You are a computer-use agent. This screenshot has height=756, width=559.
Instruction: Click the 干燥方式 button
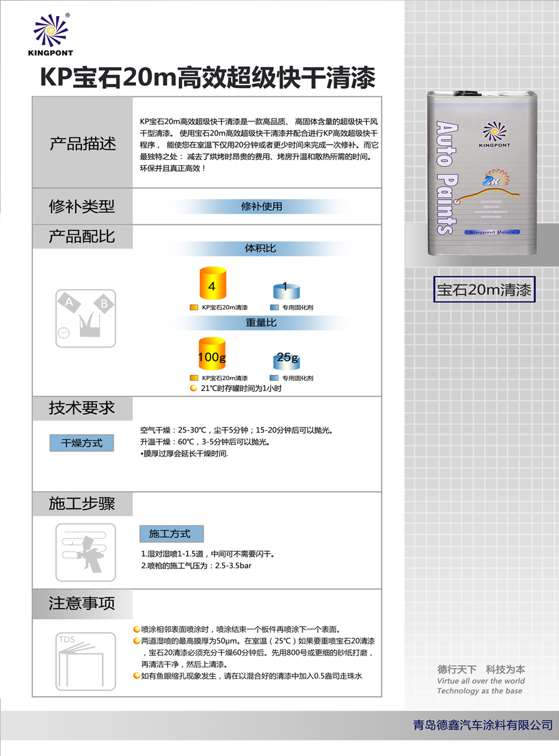pyautogui.click(x=82, y=443)
